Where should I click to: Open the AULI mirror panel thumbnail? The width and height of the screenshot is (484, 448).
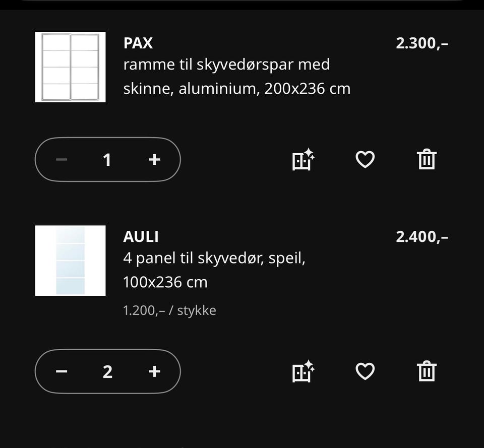[70, 261]
